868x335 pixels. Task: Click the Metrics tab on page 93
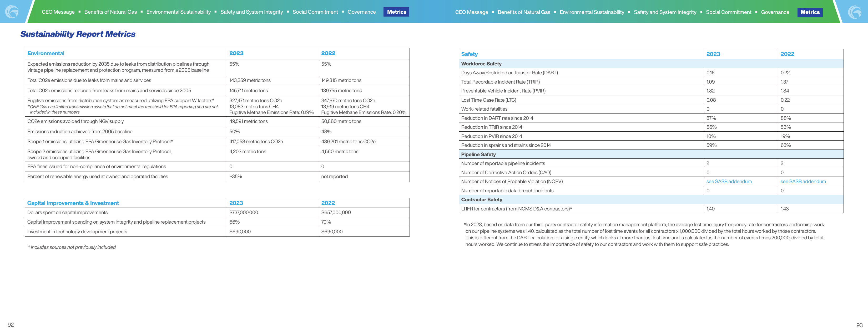click(810, 12)
